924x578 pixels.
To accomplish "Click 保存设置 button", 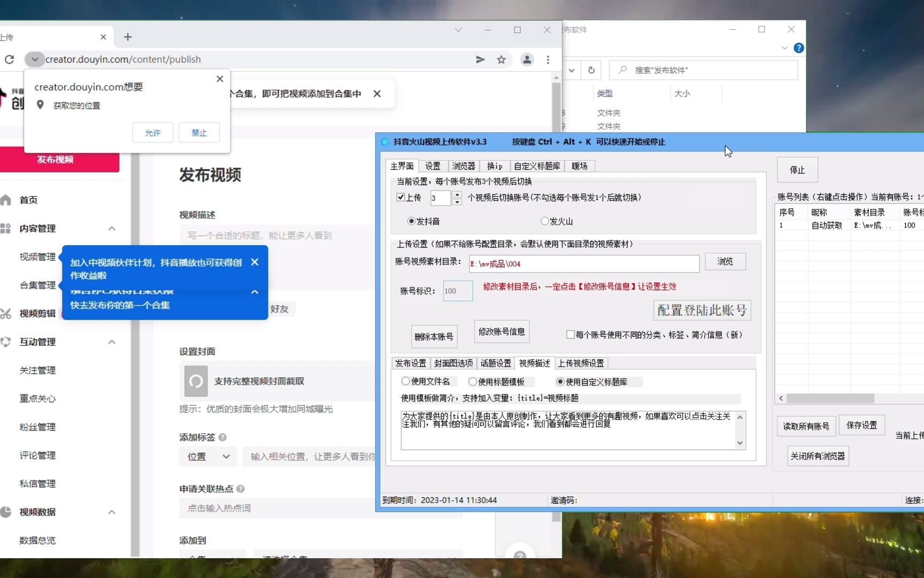I will click(861, 425).
